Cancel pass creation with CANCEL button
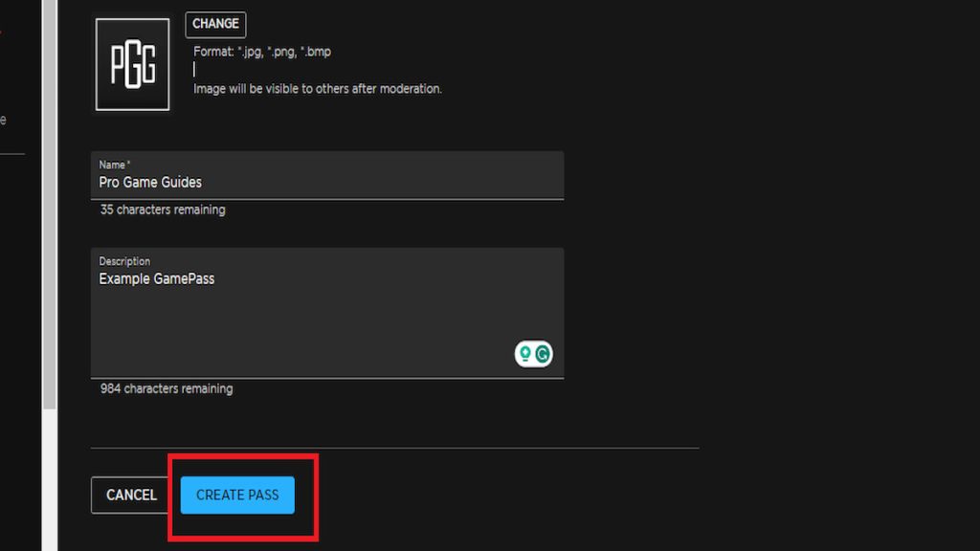Screen dimensions: 980x551 point(131,495)
